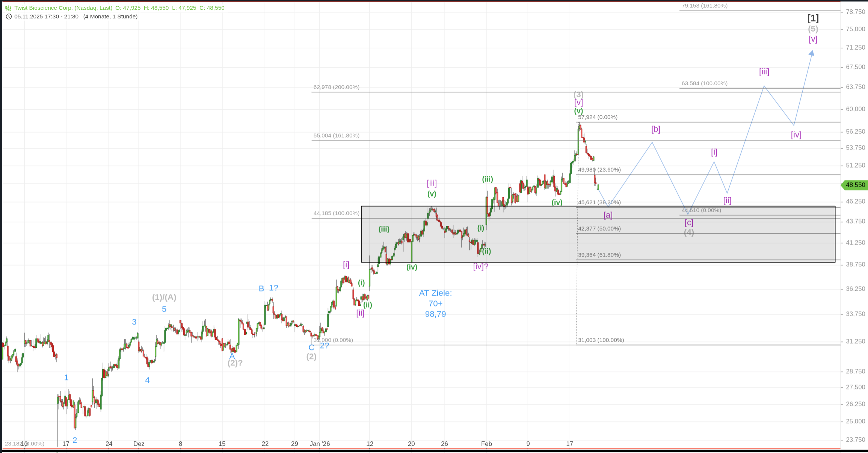Click the clock icon beside date range
Image resolution: width=868 pixels, height=453 pixels.
click(x=8, y=17)
